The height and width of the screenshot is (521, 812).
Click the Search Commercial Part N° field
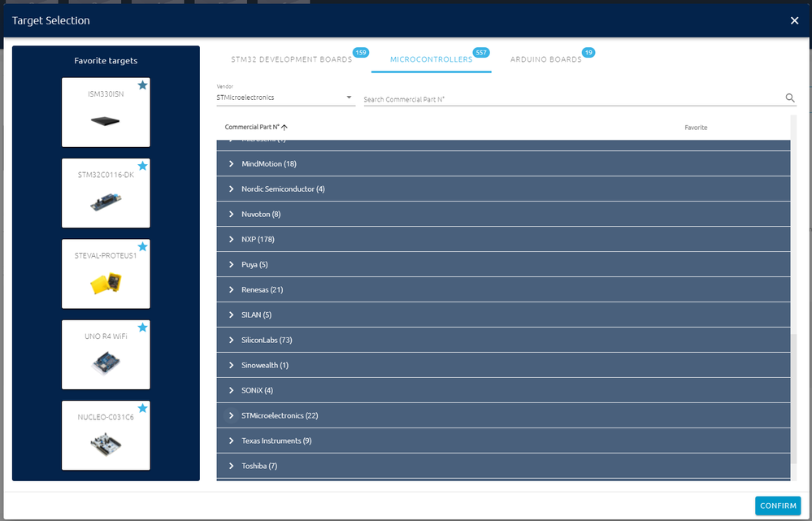click(x=574, y=99)
